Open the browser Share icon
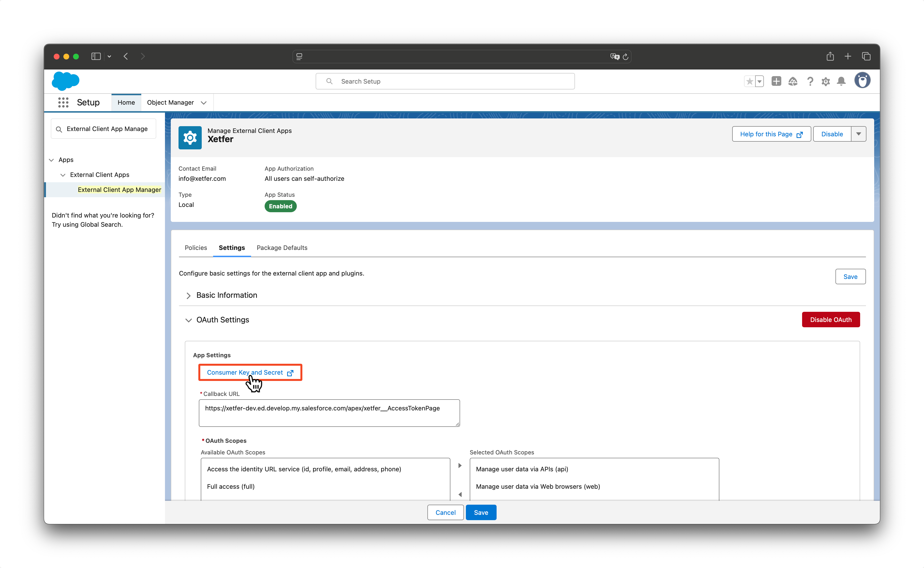 830,56
